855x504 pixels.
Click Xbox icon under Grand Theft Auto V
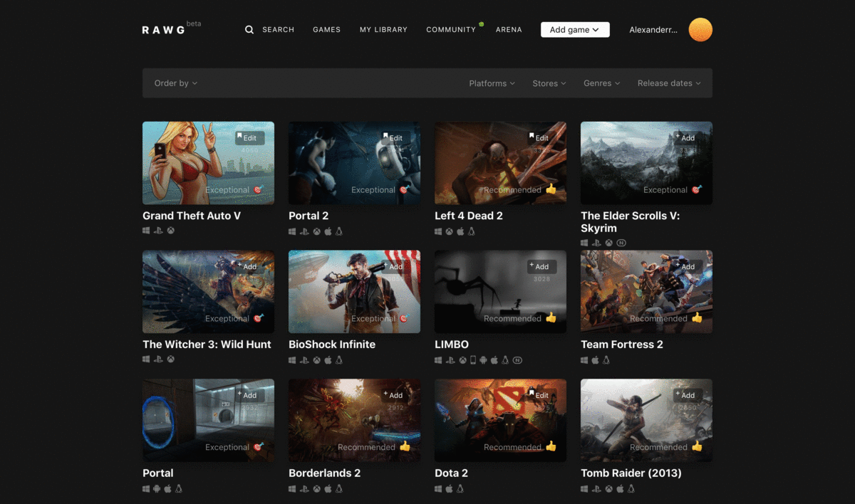click(171, 231)
